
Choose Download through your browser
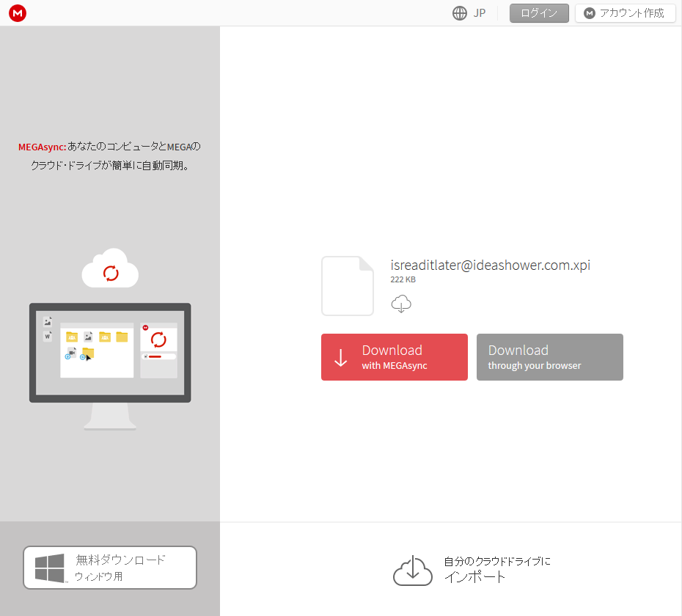[549, 357]
